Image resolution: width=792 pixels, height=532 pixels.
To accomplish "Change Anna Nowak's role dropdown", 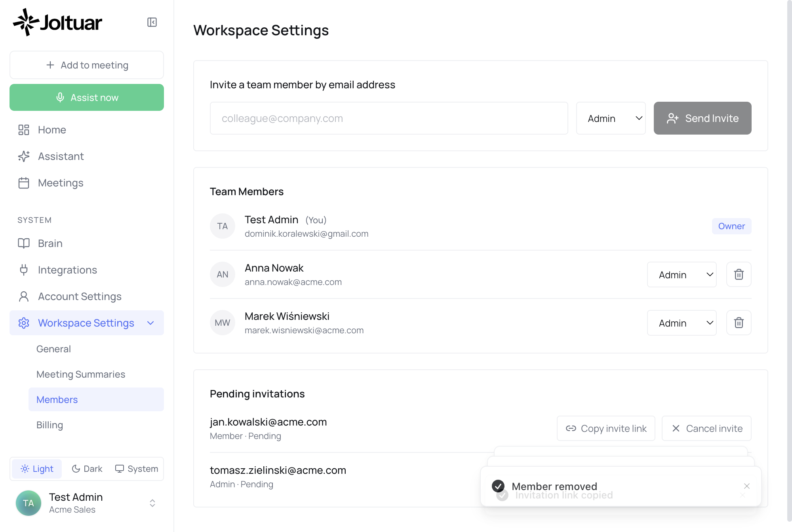I will tap(682, 274).
